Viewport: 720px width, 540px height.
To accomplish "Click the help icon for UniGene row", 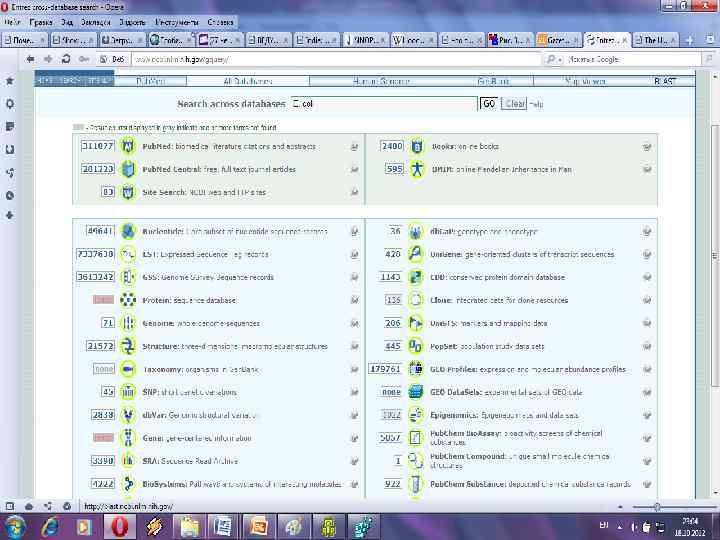I will pyautogui.click(x=647, y=254).
